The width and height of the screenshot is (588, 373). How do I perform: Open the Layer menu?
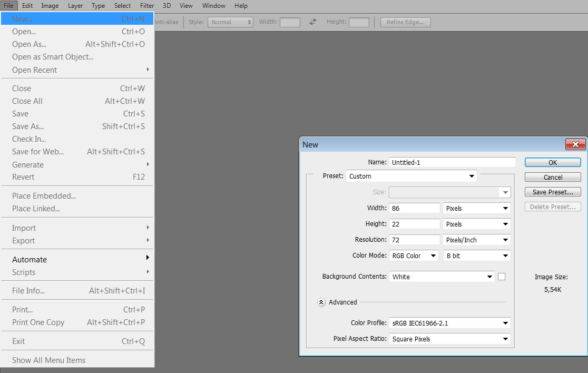[75, 6]
